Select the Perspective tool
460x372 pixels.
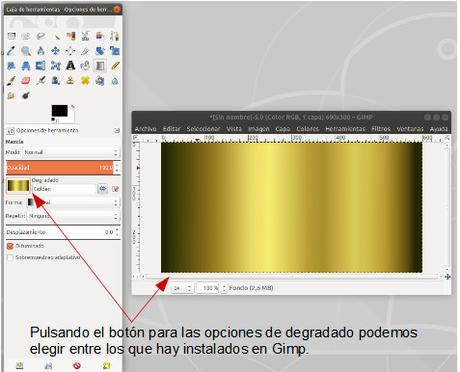pos(26,66)
